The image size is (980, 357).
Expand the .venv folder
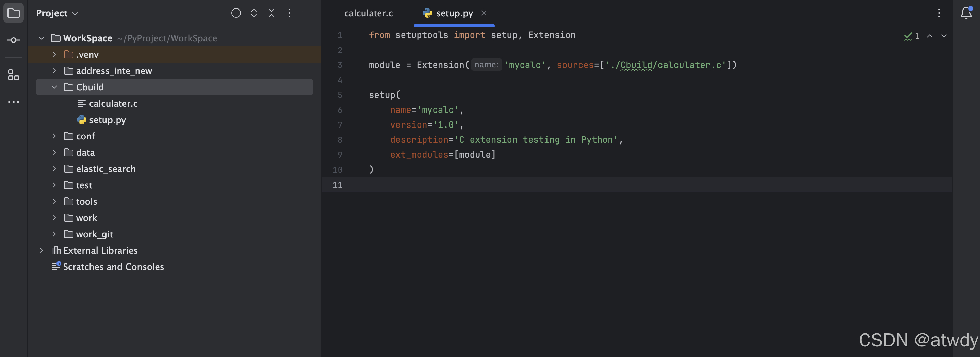[x=54, y=54]
